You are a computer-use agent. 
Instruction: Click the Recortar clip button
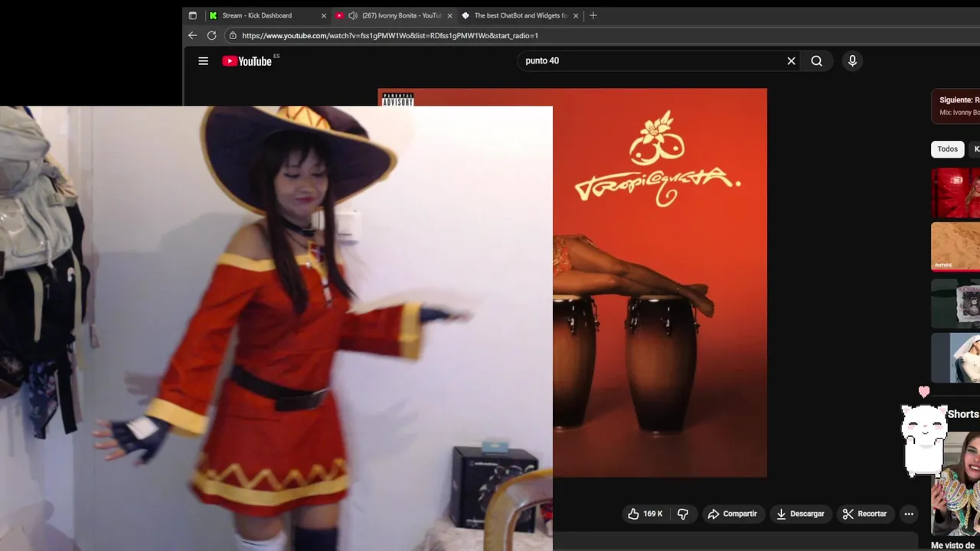pos(864,514)
